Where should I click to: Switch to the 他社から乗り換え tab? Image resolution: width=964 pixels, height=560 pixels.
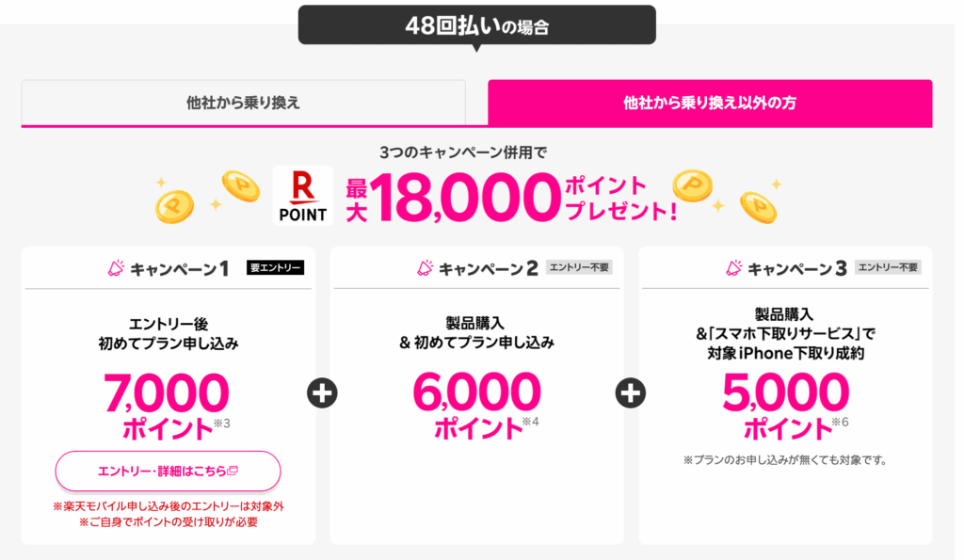tap(243, 103)
